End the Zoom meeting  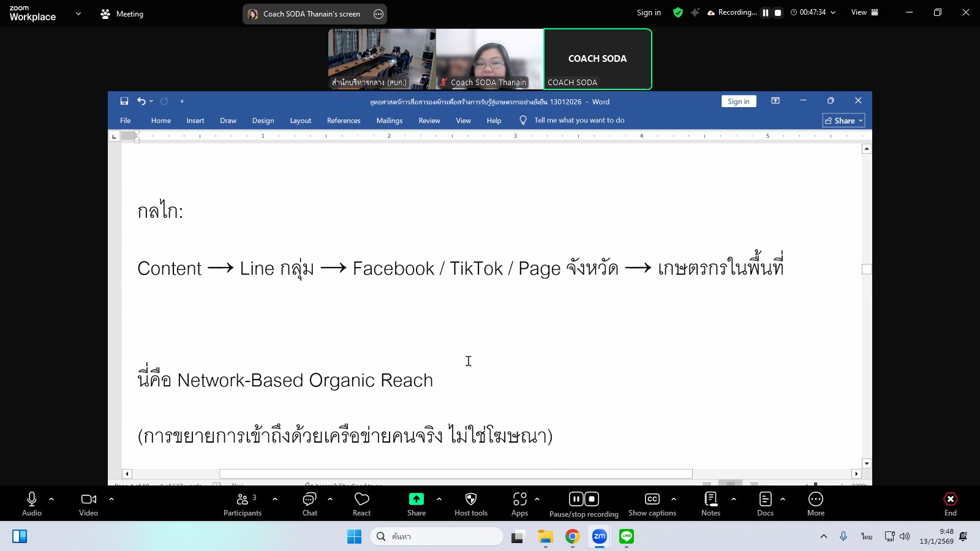point(950,503)
